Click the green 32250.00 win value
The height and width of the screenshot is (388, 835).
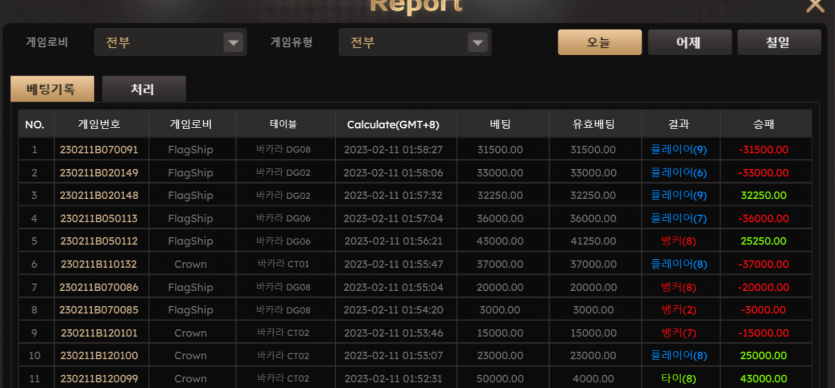764,196
